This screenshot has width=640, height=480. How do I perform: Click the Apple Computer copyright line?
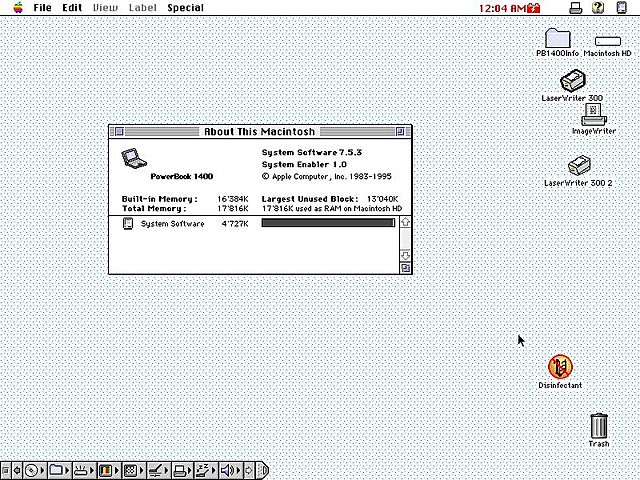[327, 176]
